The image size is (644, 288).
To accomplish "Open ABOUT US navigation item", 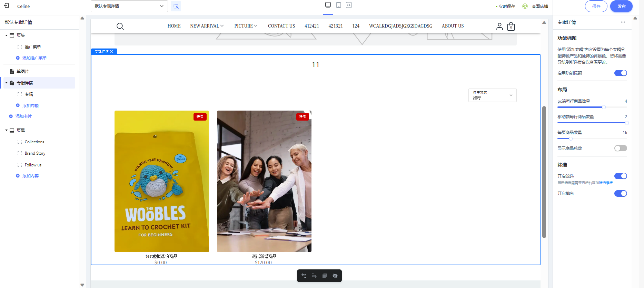I will tap(453, 26).
